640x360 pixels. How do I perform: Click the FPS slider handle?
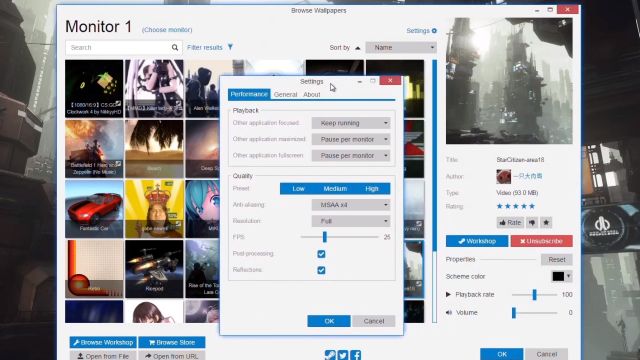(x=324, y=237)
